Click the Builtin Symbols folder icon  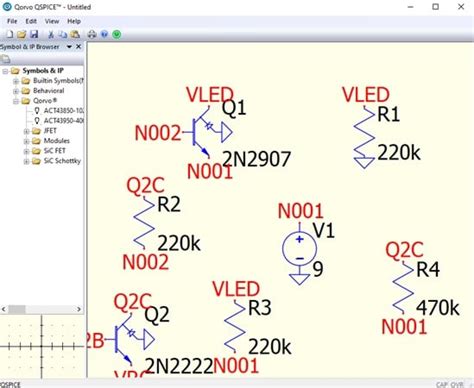pos(26,81)
